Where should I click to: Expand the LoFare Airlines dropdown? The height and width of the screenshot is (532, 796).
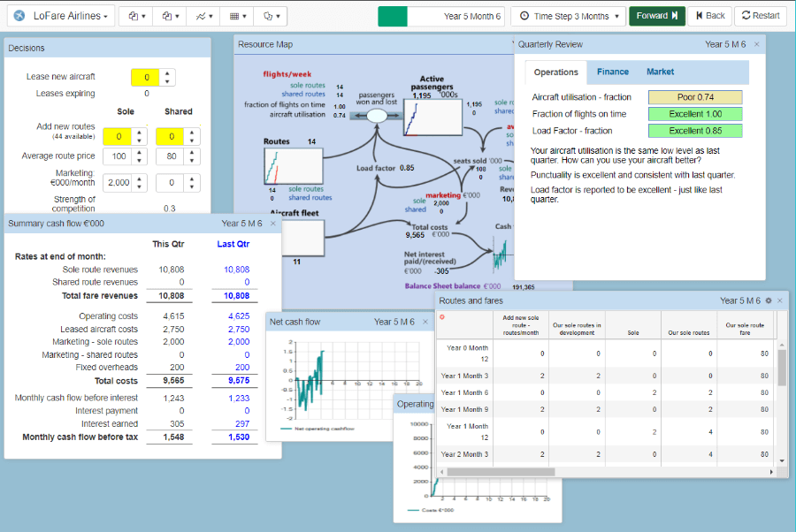65,16
